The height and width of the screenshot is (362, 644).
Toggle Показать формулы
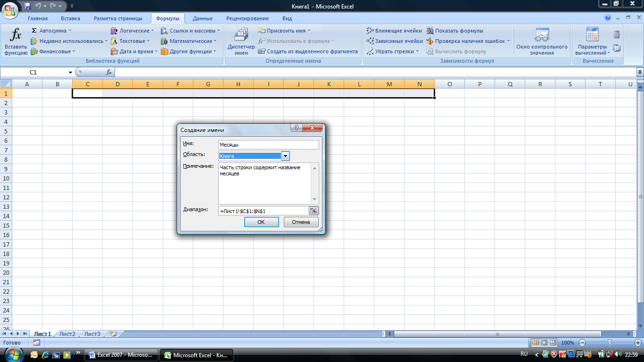(x=455, y=31)
